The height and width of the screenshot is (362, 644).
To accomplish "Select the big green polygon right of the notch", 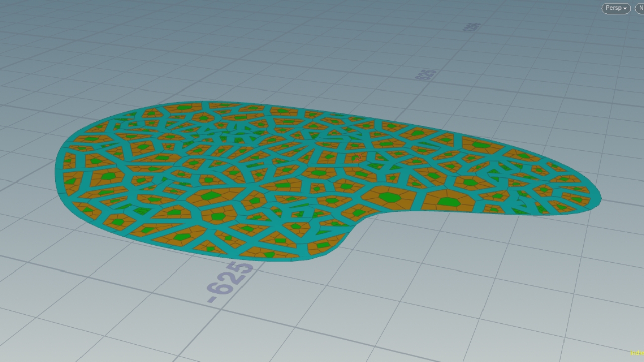I will [448, 202].
